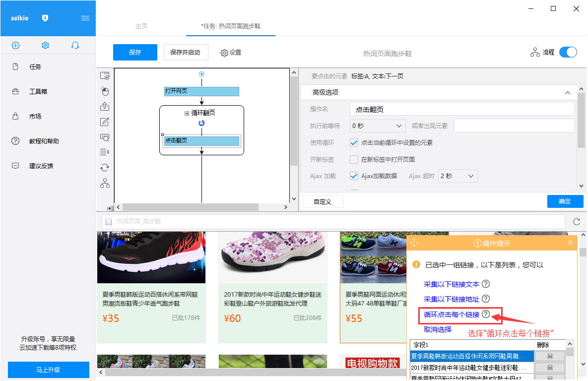This screenshot has width=588, height=381.
Task: Select the branch condition tool icon
Action: [105, 183]
